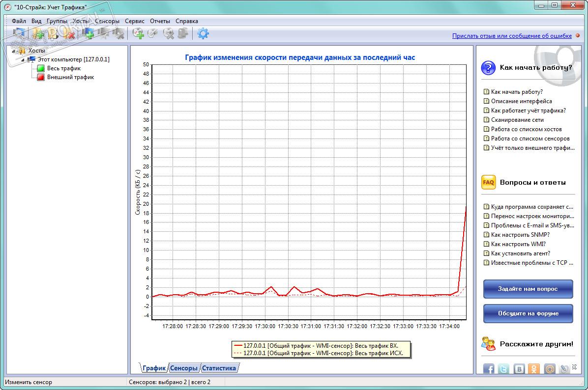
Task: Click the blue question mark help icon
Action: pyautogui.click(x=488, y=68)
